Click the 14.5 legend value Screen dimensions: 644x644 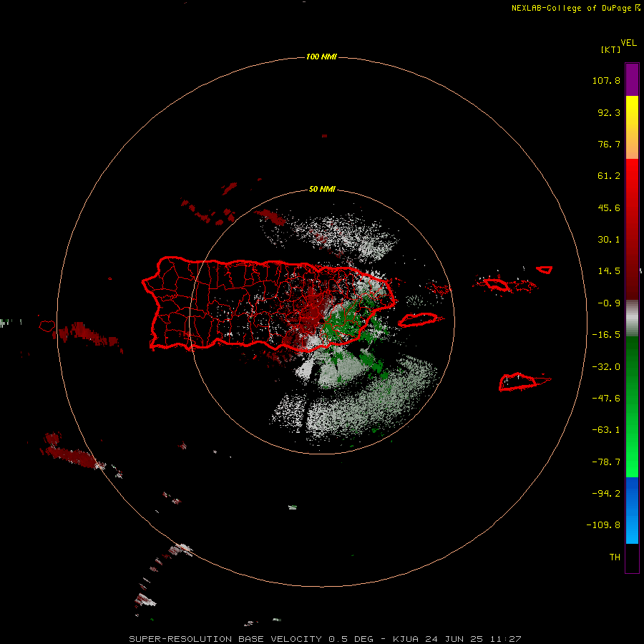click(x=609, y=271)
